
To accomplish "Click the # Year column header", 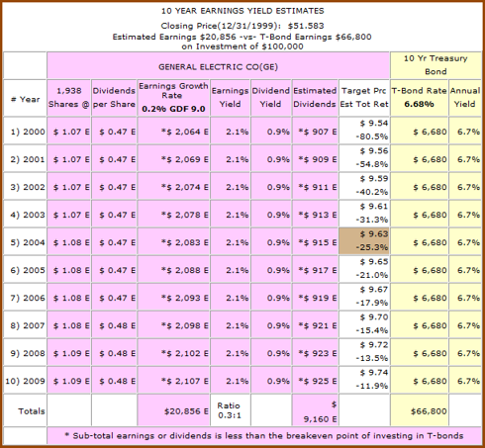I will pyautogui.click(x=26, y=99).
